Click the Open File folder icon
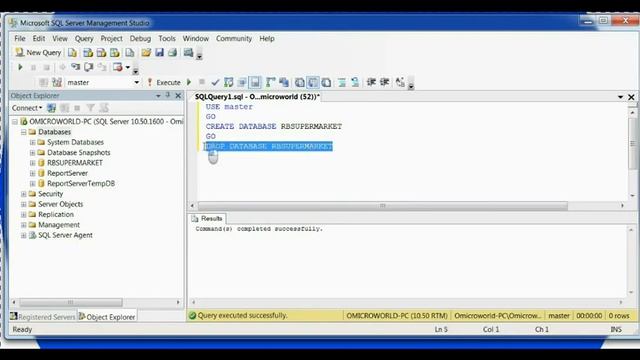The image size is (640, 360). 146,53
